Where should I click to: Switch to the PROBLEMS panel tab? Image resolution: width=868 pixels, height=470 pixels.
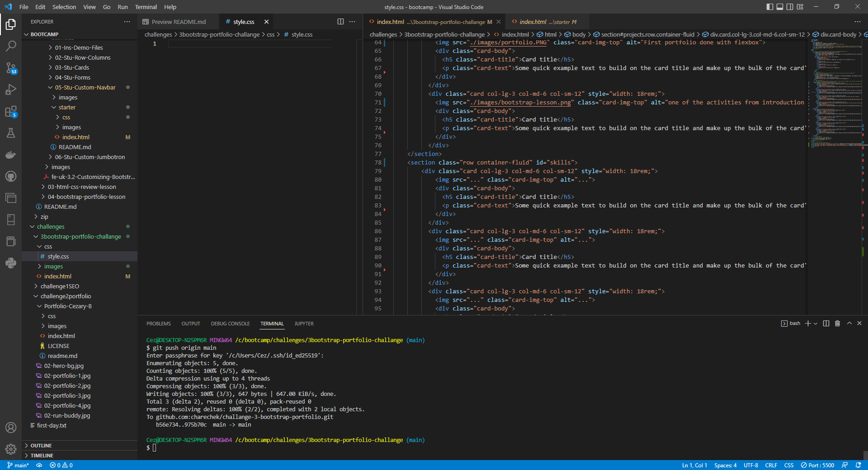click(x=159, y=324)
